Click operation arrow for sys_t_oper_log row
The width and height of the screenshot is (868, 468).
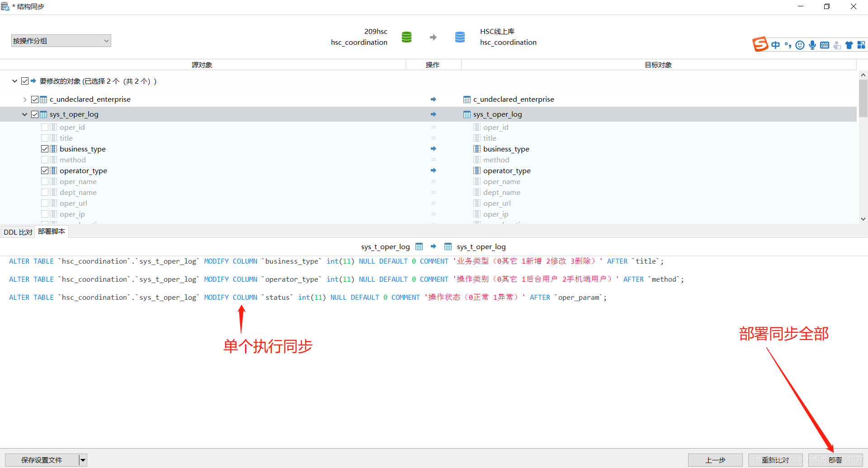click(433, 114)
